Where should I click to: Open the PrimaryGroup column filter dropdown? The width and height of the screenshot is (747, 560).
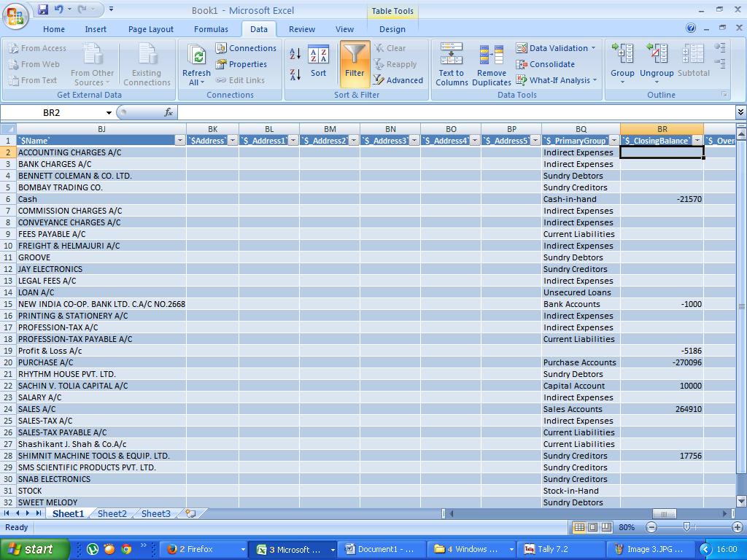[x=614, y=140]
